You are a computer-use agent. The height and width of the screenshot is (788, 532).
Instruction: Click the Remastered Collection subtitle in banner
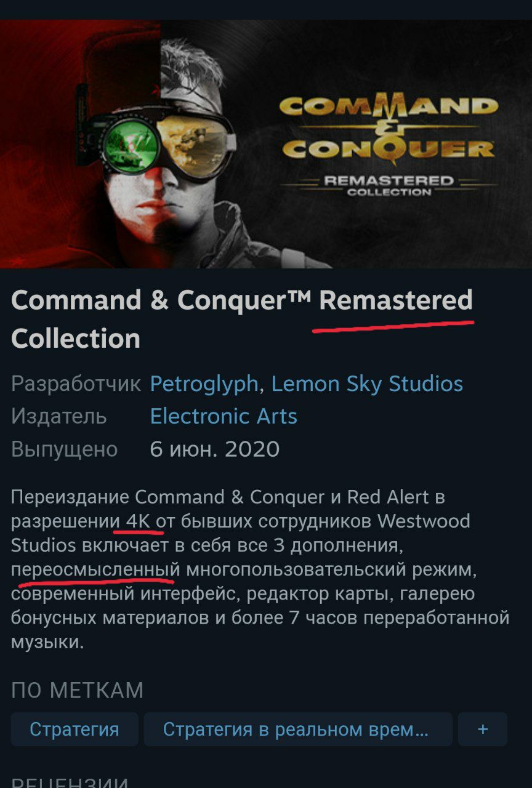[x=389, y=186]
